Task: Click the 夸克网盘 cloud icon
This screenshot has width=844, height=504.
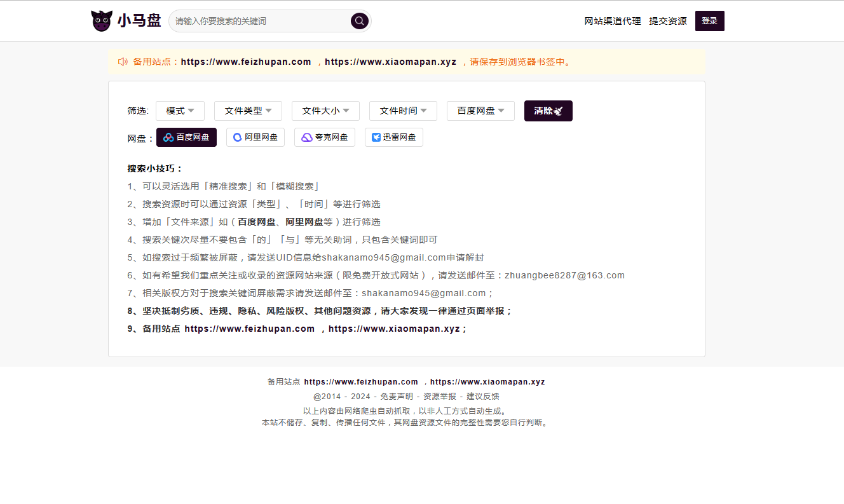Action: (x=307, y=137)
